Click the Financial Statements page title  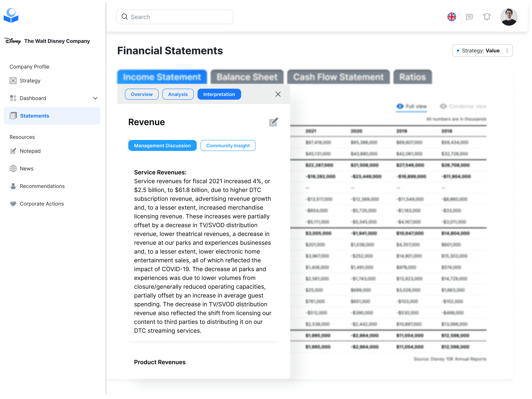tap(170, 51)
